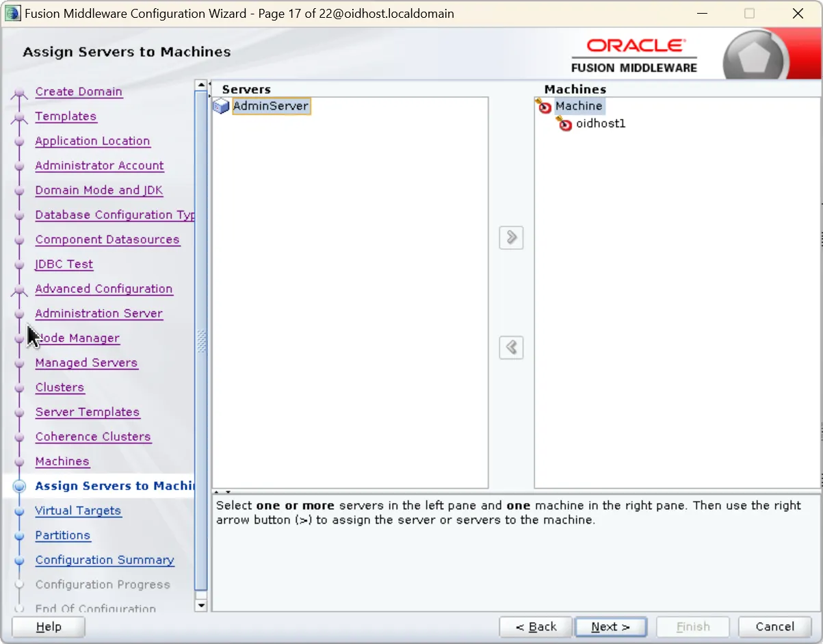The height and width of the screenshot is (644, 823).
Task: Go to Coherence Clusters step
Action: pyautogui.click(x=93, y=437)
